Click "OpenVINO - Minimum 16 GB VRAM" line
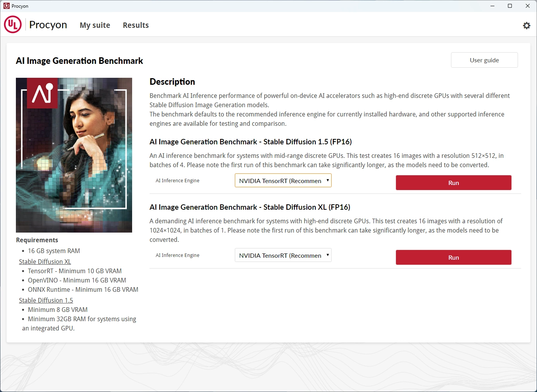This screenshot has height=392, width=537. click(x=77, y=280)
